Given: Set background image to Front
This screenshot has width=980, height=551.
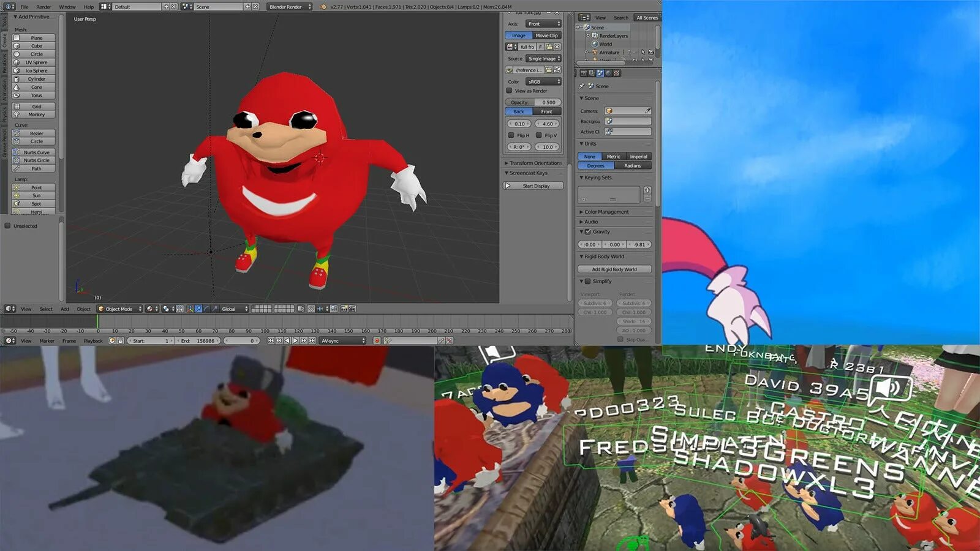Looking at the screenshot, I should pos(546,111).
